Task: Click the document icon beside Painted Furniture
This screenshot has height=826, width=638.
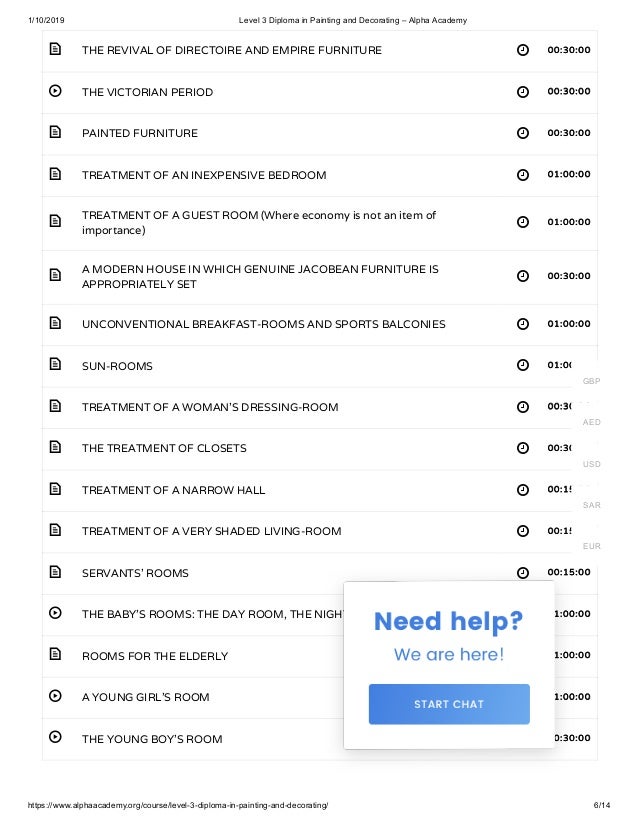Action: 55,132
